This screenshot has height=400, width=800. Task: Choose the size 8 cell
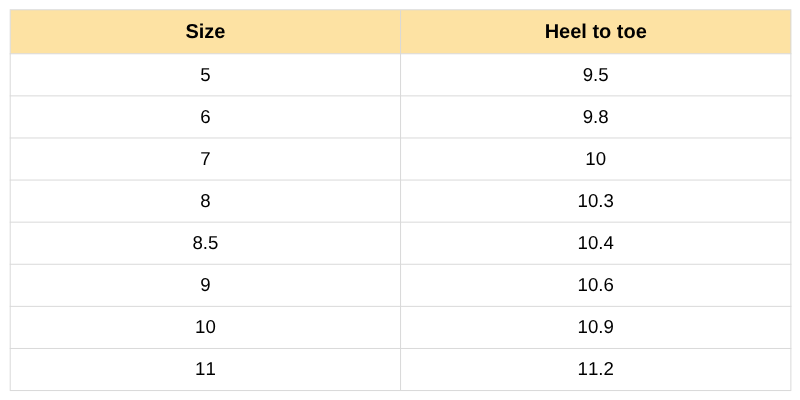coord(205,201)
